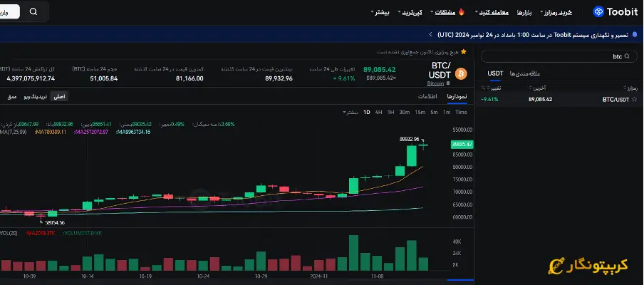The height and width of the screenshot is (285, 644).
Task: Switch to the USDT tab
Action: [495, 73]
